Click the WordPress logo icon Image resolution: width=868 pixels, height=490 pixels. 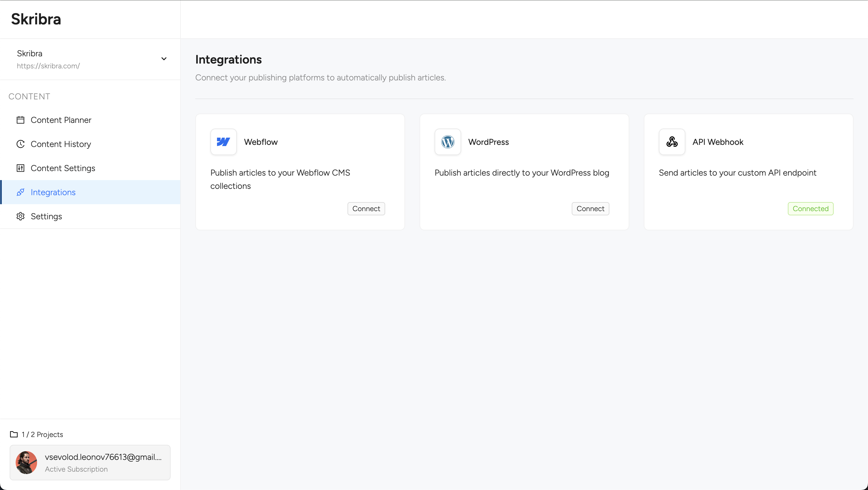pos(448,142)
